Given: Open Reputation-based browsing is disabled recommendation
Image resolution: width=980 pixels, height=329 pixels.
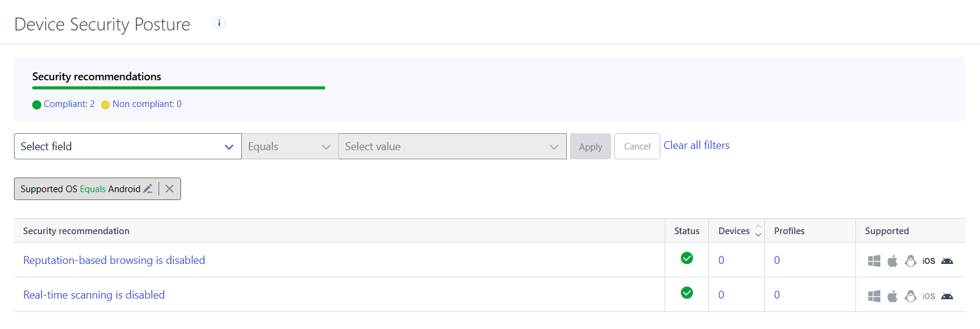Looking at the screenshot, I should point(114,260).
